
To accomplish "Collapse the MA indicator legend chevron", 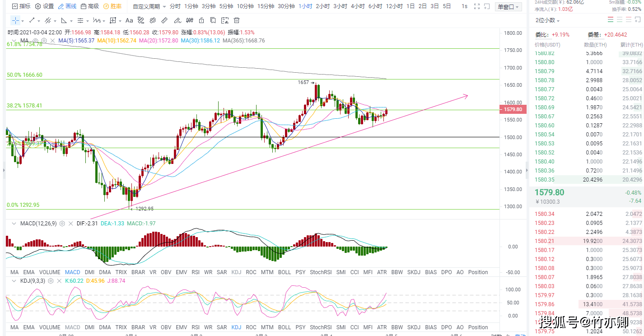I will [14, 41].
